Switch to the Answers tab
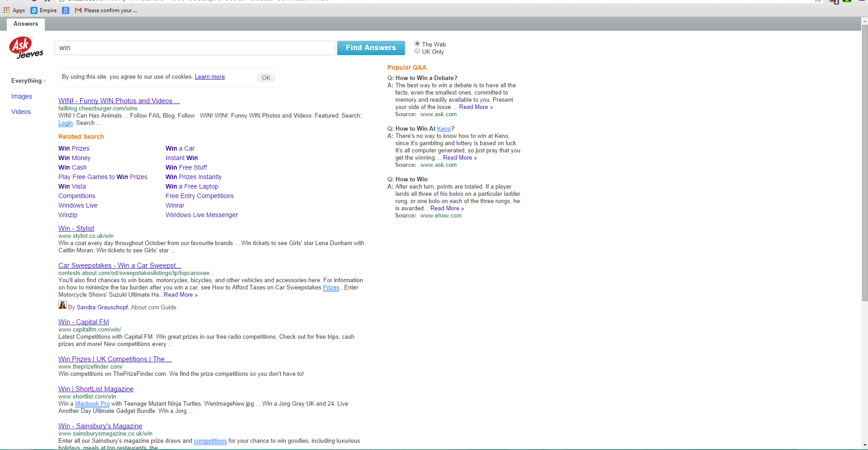This screenshot has height=450, width=868. point(26,24)
